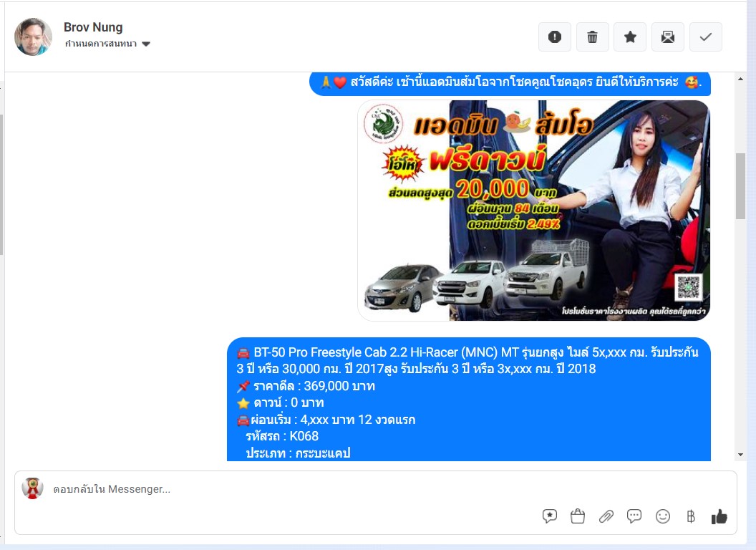Mark conversation as spam with exclamation icon
The width and height of the screenshot is (756, 550).
555,37
